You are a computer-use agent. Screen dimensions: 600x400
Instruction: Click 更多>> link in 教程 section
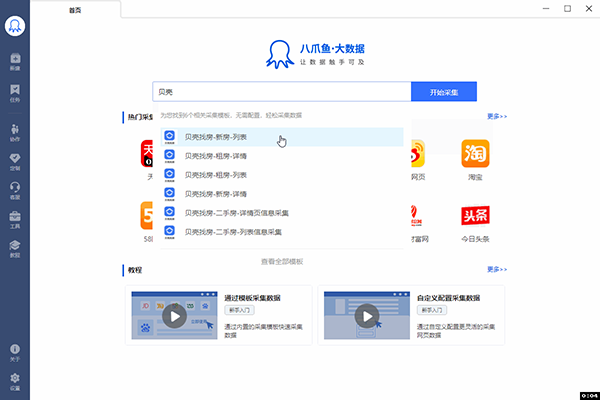497,270
